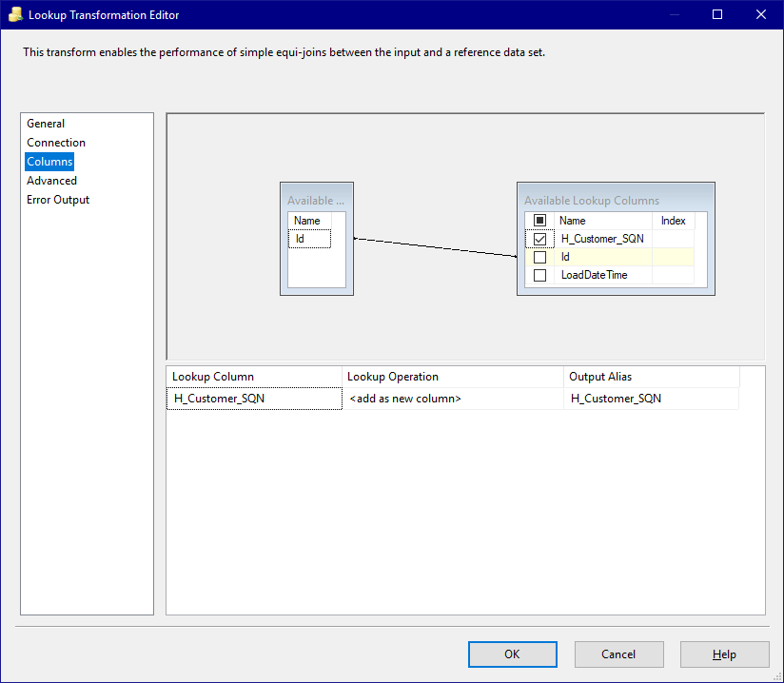Viewport: 784px width, 683px height.
Task: Select the Id row name in lookup columns list
Action: [x=602, y=257]
